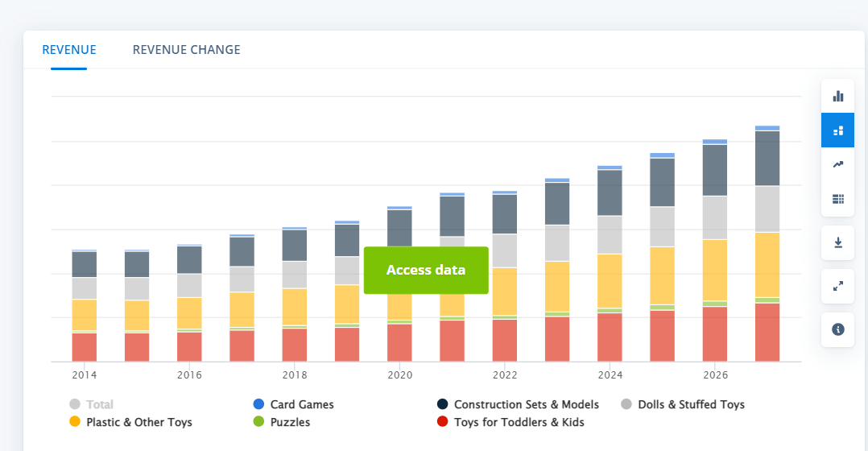Hide Plastic & Other Toys series
This screenshot has width=868, height=451.
click(130, 422)
